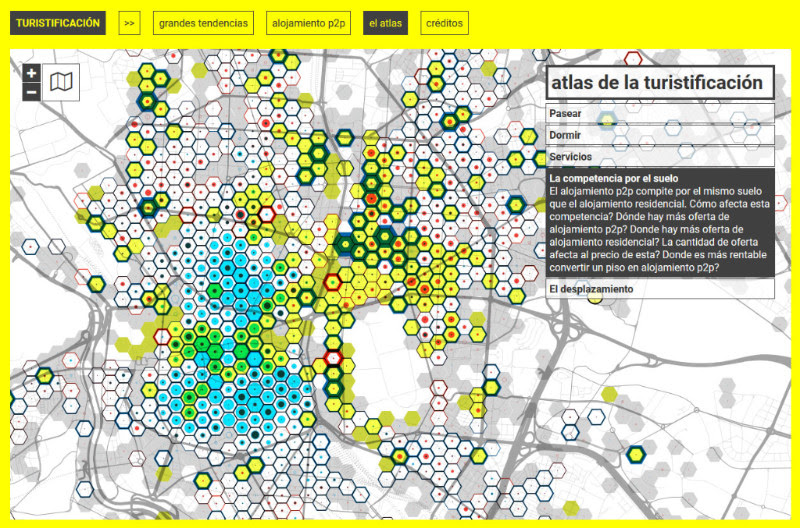
Task: Click the description paragraph about alojamiento p2p
Action: coord(658,226)
